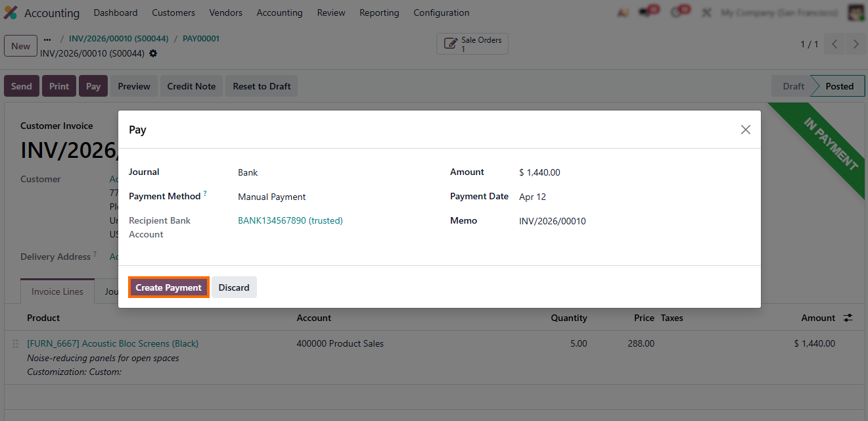The width and height of the screenshot is (868, 421).
Task: Open the Reporting menu
Action: pyautogui.click(x=379, y=12)
